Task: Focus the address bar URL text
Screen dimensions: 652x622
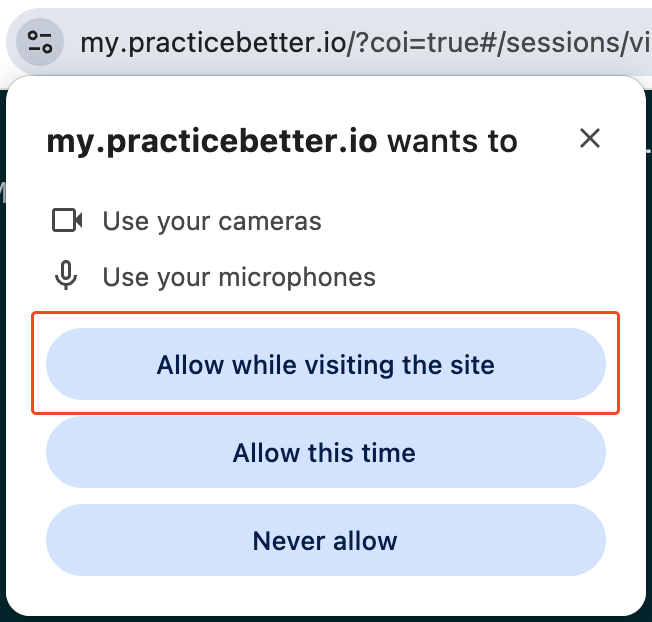Action: pos(366,43)
